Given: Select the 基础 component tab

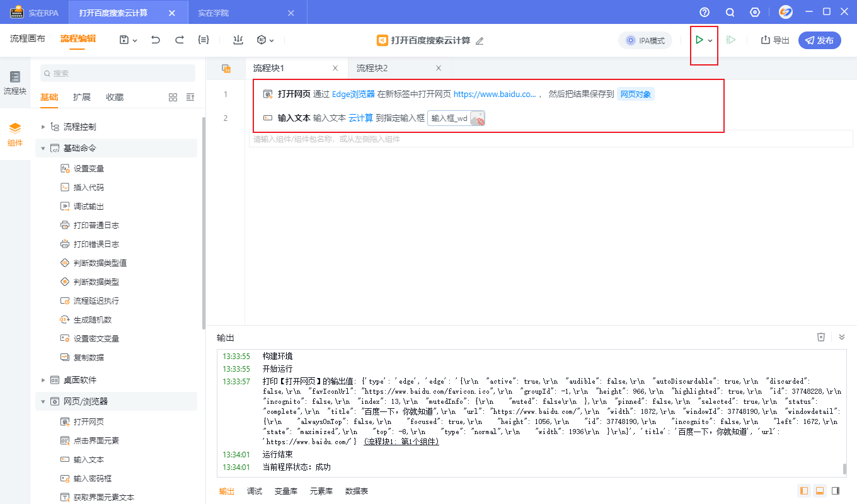Looking at the screenshot, I should point(49,97).
